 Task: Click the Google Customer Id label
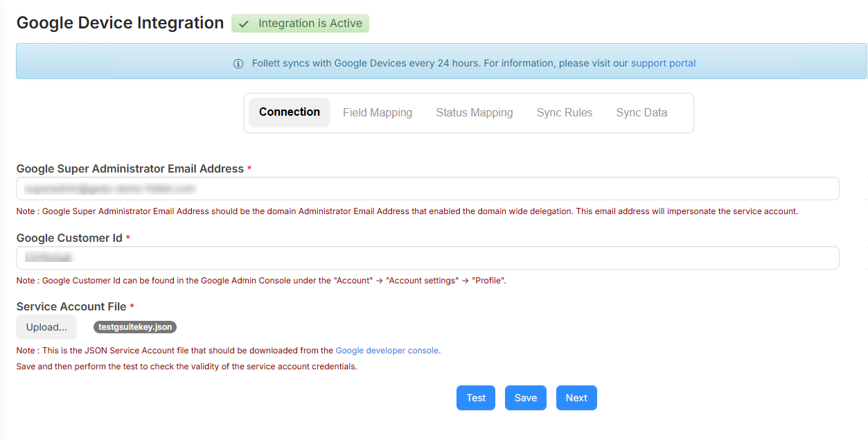pyautogui.click(x=69, y=238)
